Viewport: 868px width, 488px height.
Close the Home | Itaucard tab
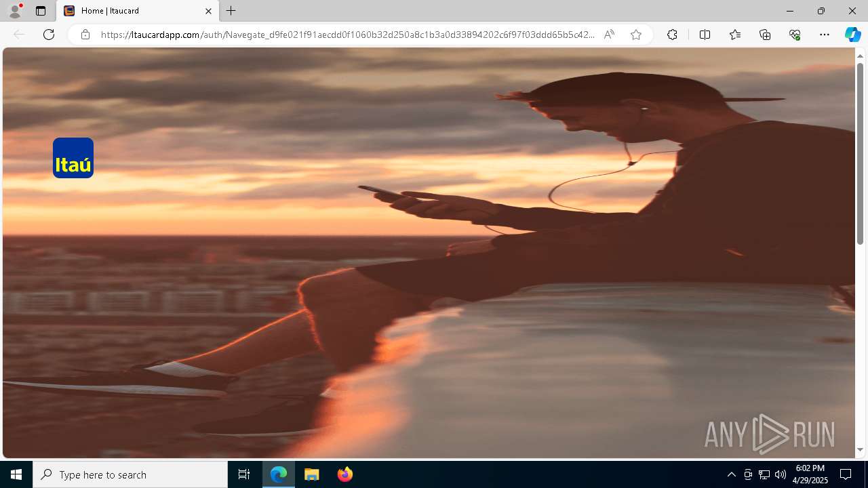tap(208, 11)
